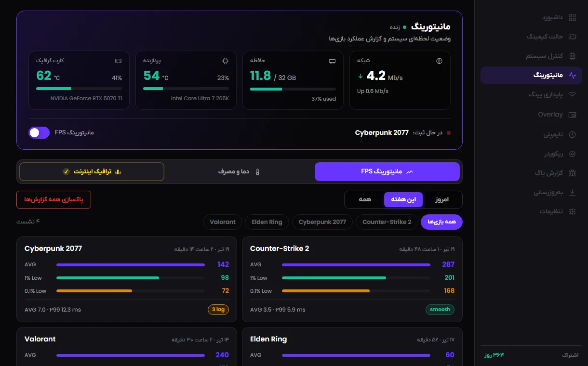The height and width of the screenshot is (366, 588).
Task: Click the bars icon on internet traffic tab
Action: 118,172
